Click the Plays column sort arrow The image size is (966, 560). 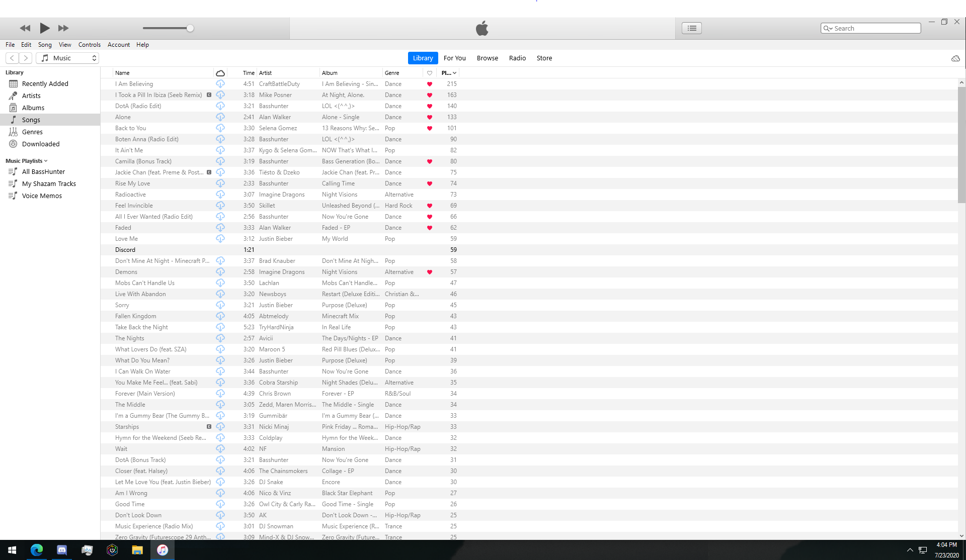[x=455, y=73]
